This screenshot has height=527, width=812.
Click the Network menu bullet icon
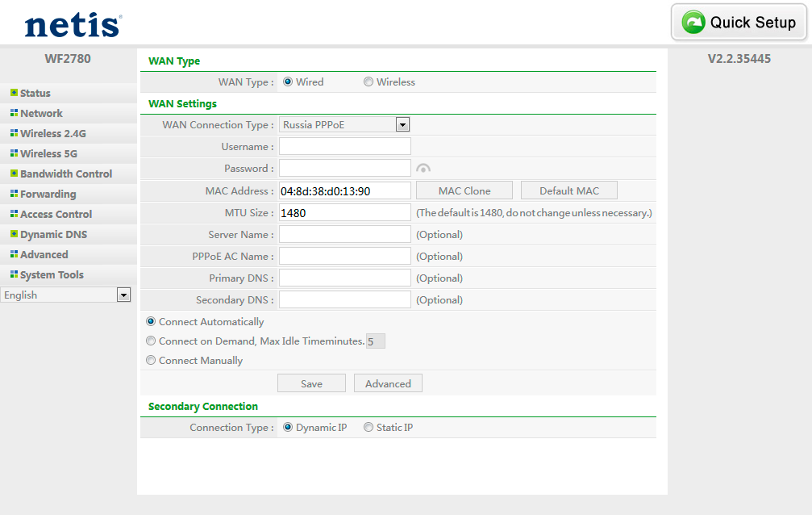(14, 113)
